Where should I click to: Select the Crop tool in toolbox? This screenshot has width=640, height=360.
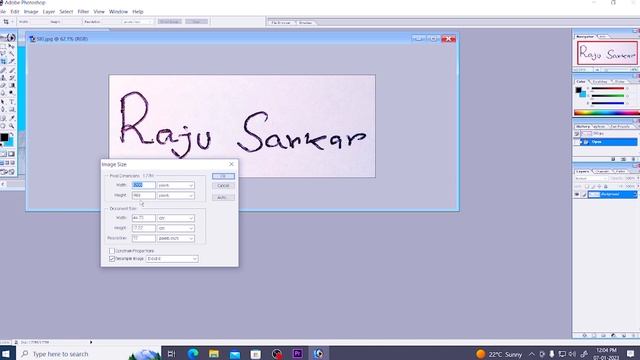click(3, 61)
